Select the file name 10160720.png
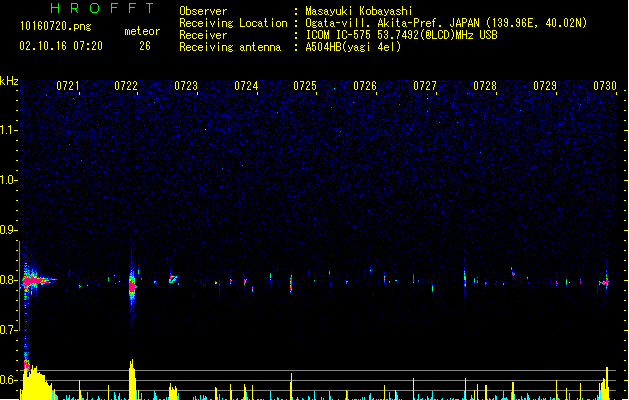 coord(55,26)
